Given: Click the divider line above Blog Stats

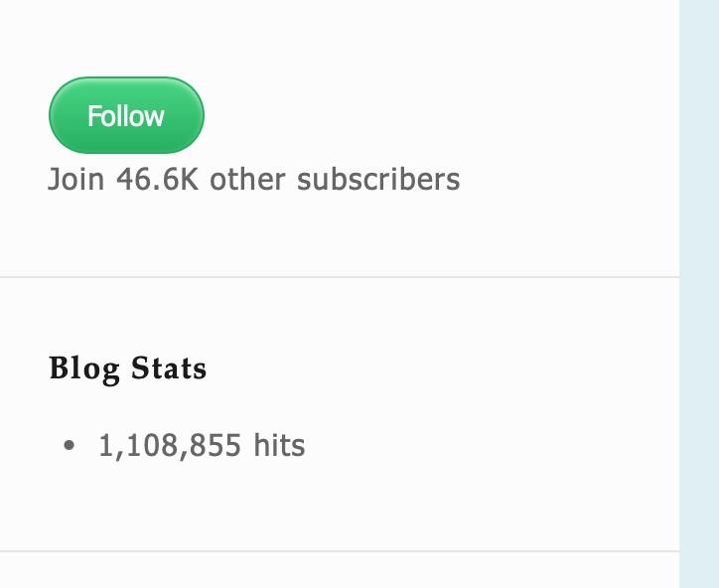Looking at the screenshot, I should (x=338, y=277).
